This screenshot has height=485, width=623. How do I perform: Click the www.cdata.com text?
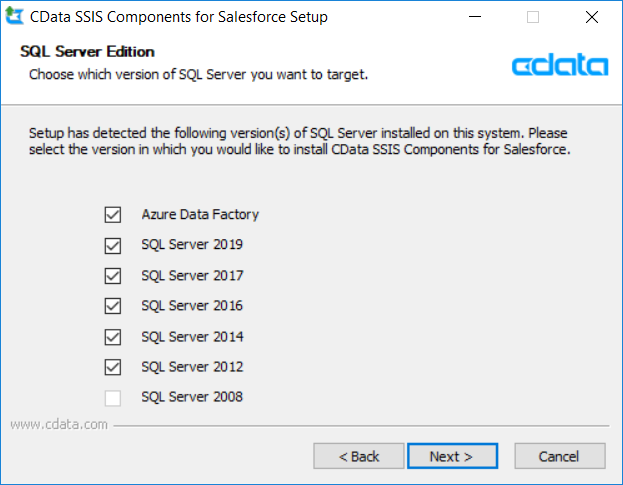58,425
